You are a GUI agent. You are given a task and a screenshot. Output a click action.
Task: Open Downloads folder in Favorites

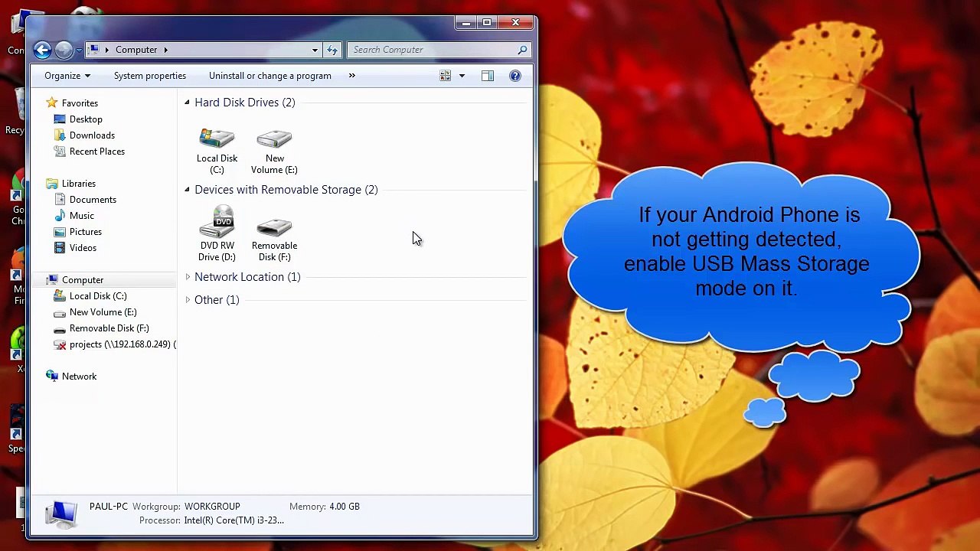click(92, 135)
